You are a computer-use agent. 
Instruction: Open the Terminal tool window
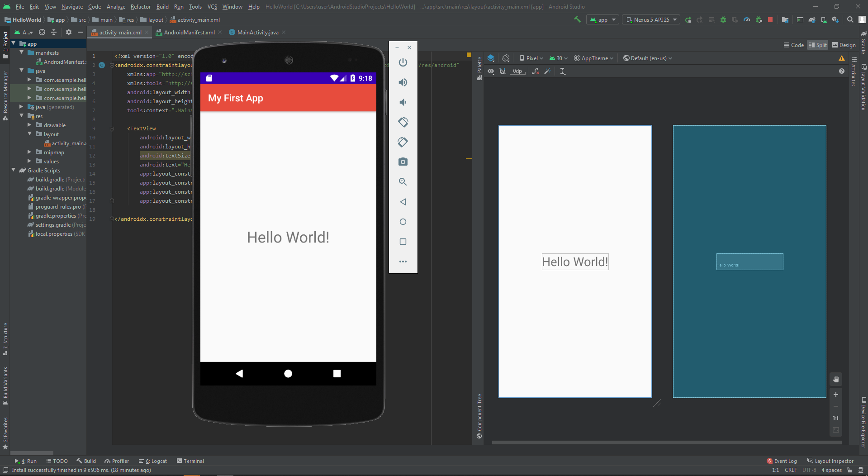pos(190,461)
